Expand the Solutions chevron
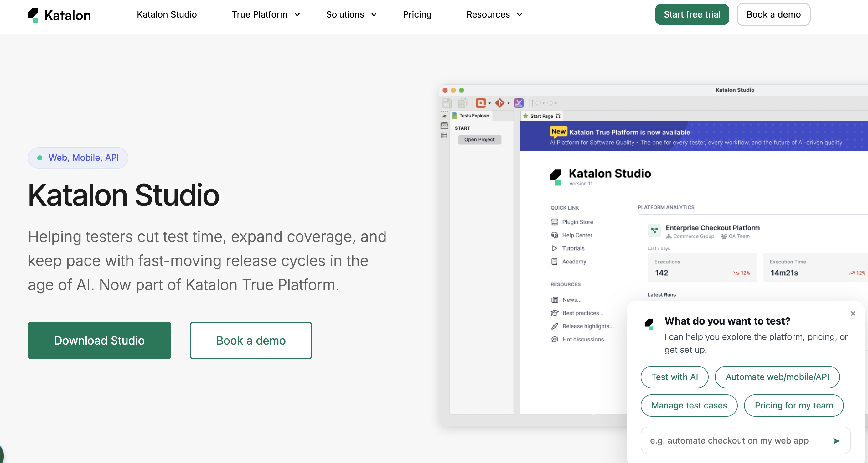The height and width of the screenshot is (463, 868). coord(374,14)
